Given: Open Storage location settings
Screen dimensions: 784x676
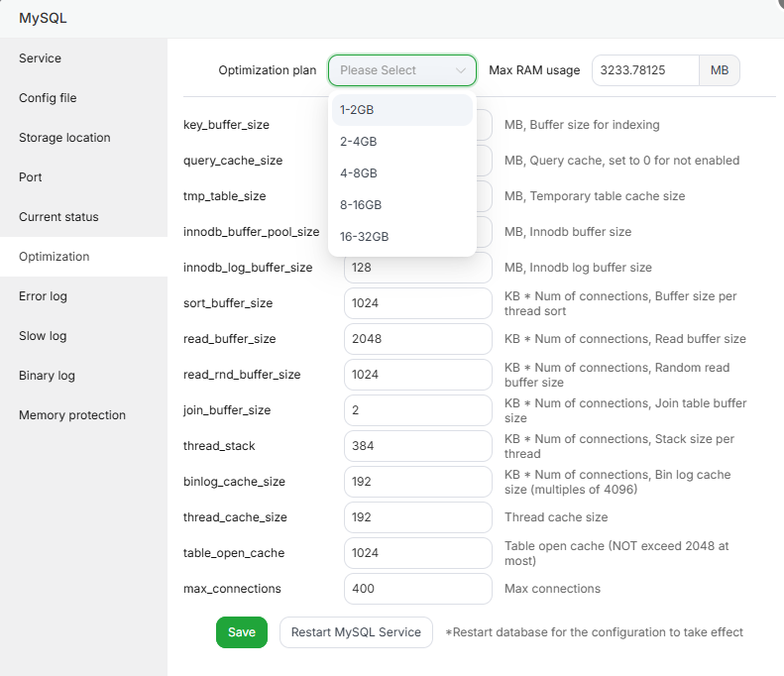Looking at the screenshot, I should tap(83, 138).
